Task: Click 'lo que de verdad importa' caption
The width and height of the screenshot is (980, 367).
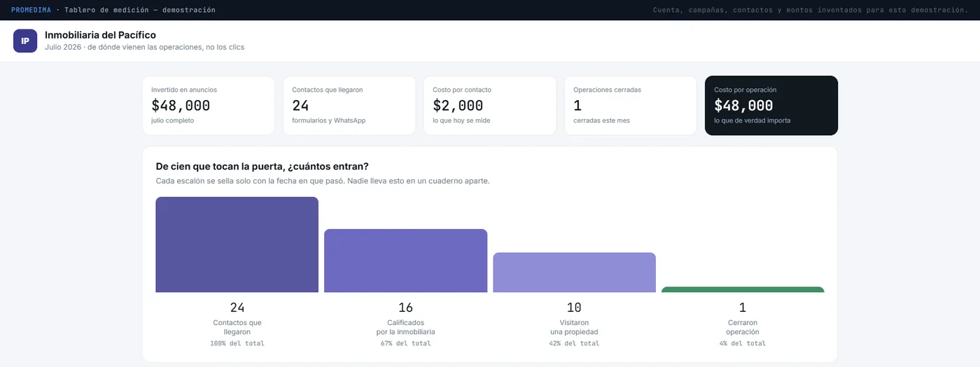Action: coord(752,120)
